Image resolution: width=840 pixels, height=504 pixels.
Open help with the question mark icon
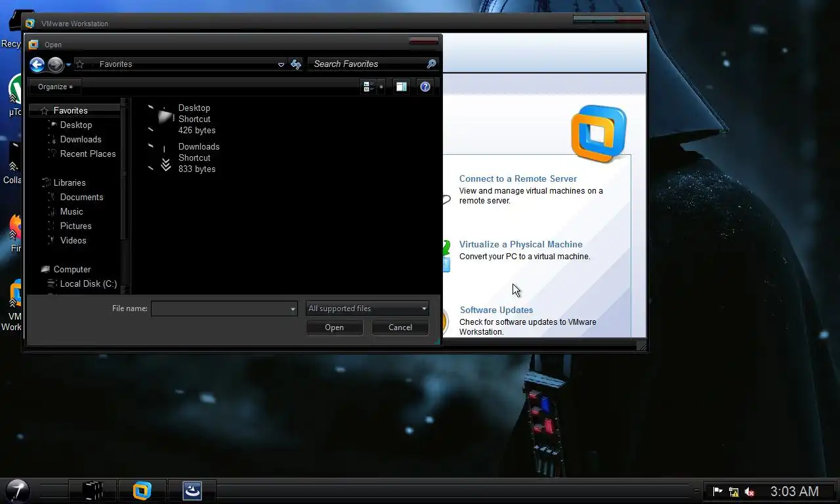[425, 87]
